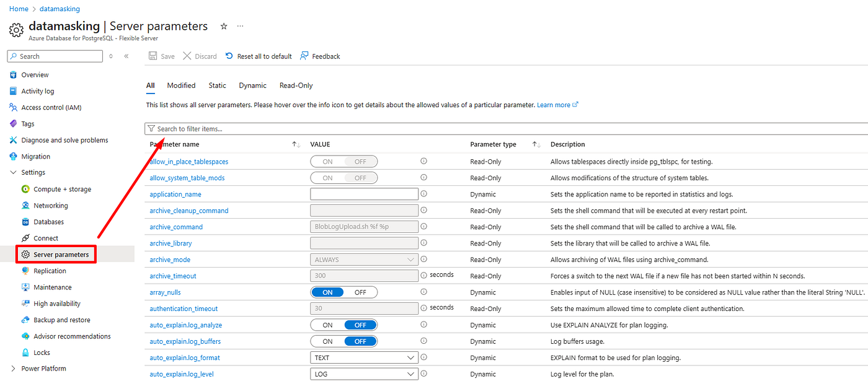Open the allow_in_place_tablespaces parameter link
Image resolution: width=868 pixels, height=381 pixels.
pos(189,162)
